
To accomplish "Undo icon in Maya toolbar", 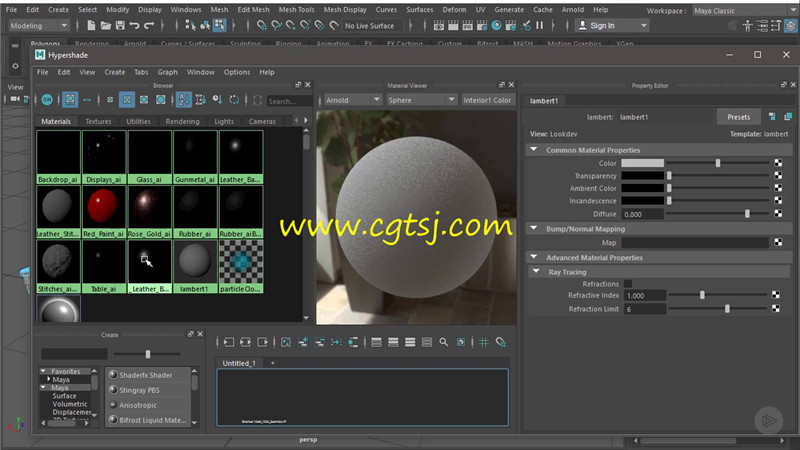I will coord(134,25).
